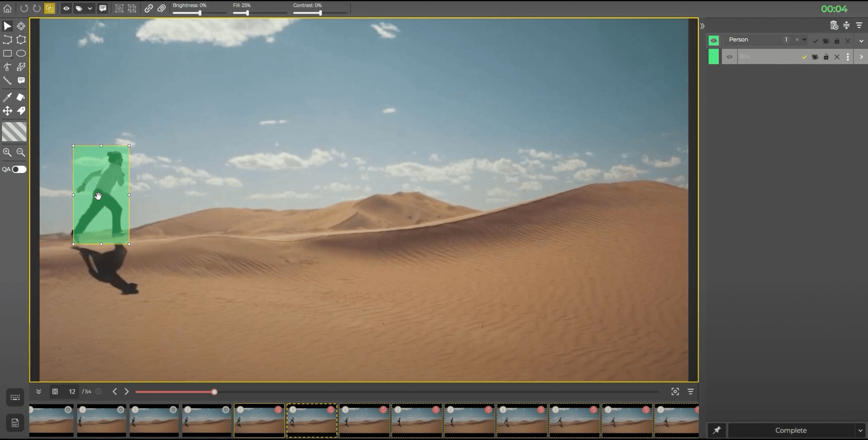868x440 pixels.
Task: Advance to the next frame arrow
Action: pyautogui.click(x=126, y=391)
